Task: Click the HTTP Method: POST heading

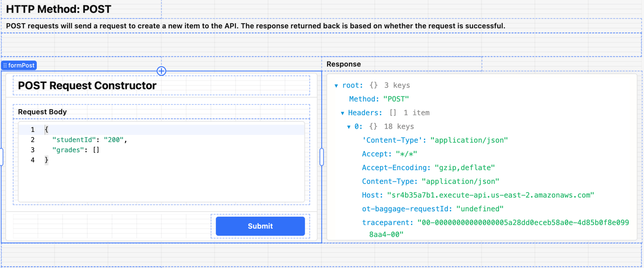Action: click(x=59, y=9)
